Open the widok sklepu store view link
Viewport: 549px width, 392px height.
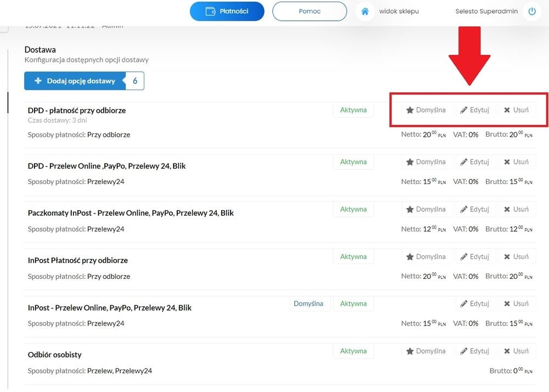pos(399,11)
